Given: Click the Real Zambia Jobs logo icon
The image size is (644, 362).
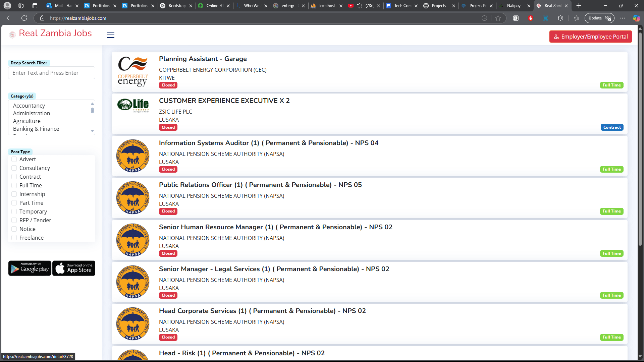Looking at the screenshot, I should (x=12, y=35).
